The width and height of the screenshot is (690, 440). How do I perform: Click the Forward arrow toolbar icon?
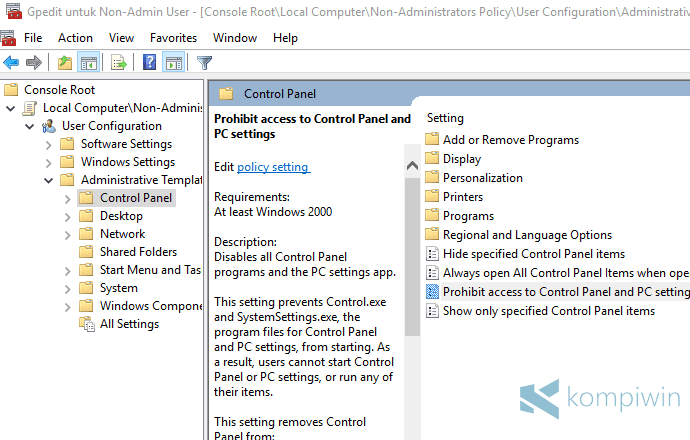pos(34,62)
